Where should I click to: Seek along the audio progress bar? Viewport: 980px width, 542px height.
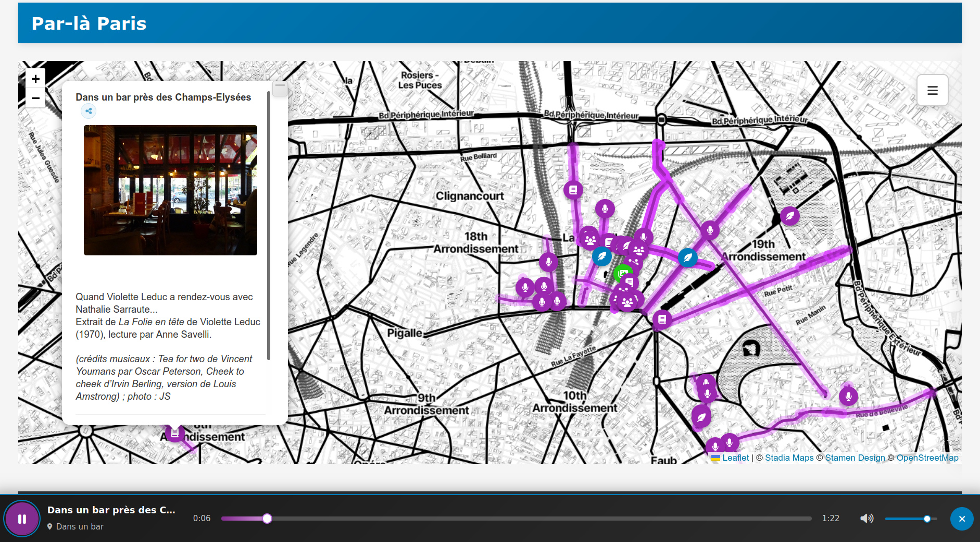pos(516,519)
